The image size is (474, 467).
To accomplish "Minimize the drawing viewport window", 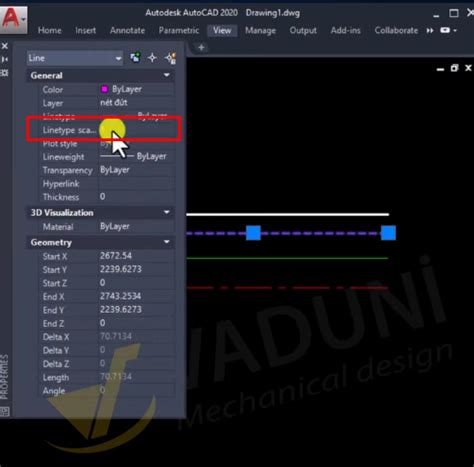I will 440,69.
